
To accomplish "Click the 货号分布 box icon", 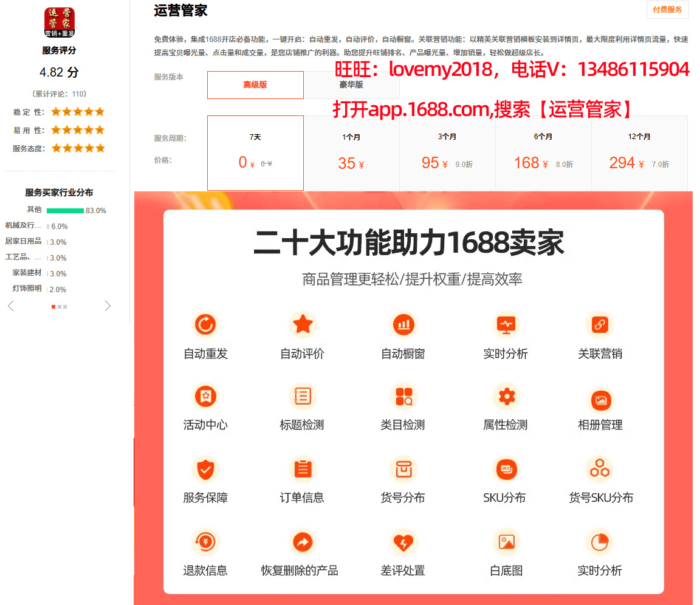I will [403, 469].
